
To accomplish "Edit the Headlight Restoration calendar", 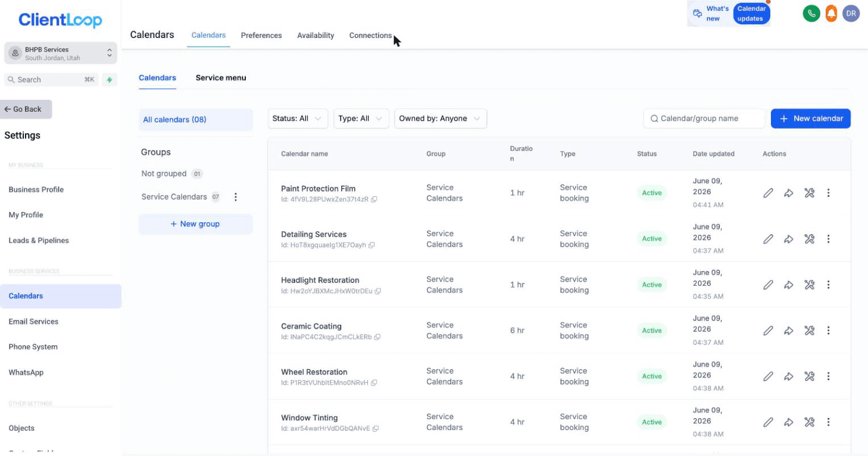I will [x=768, y=285].
